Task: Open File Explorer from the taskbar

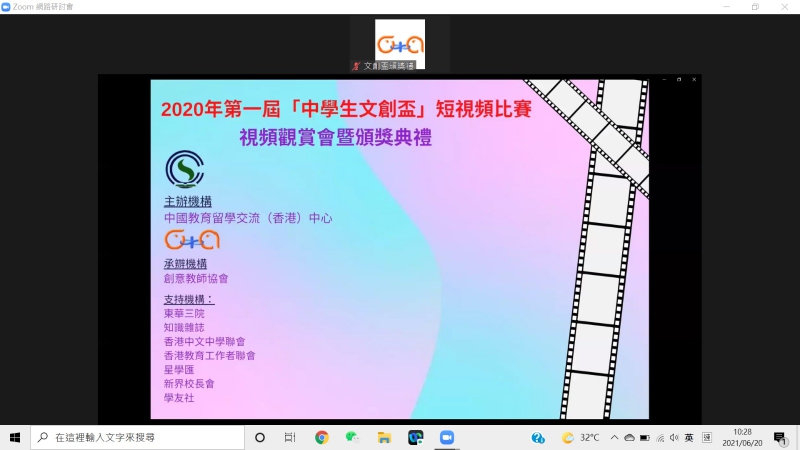Action: (384, 437)
